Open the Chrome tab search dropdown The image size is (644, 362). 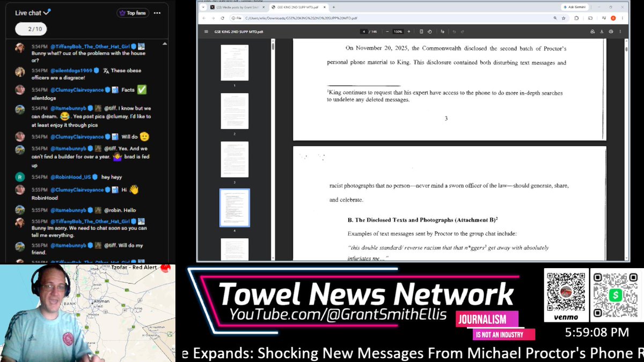point(203,7)
